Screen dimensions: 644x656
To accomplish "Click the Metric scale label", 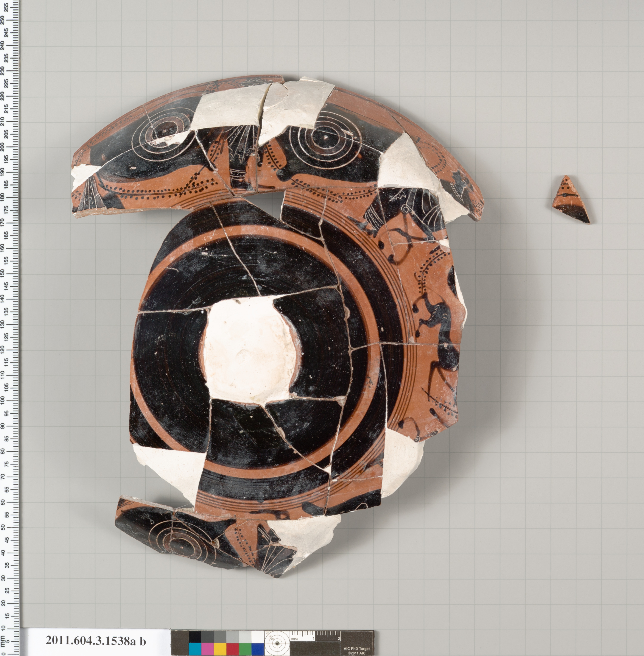I will [295, 639].
